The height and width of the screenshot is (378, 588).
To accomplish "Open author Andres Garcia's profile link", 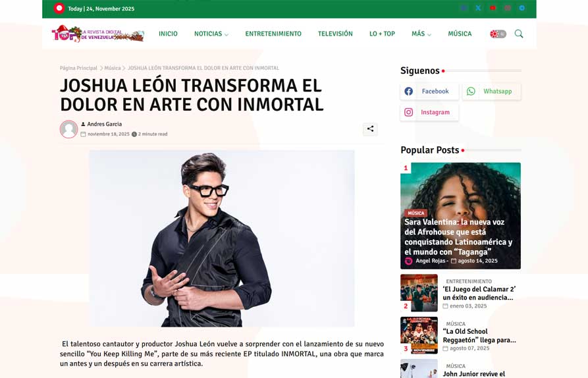I will (x=104, y=124).
